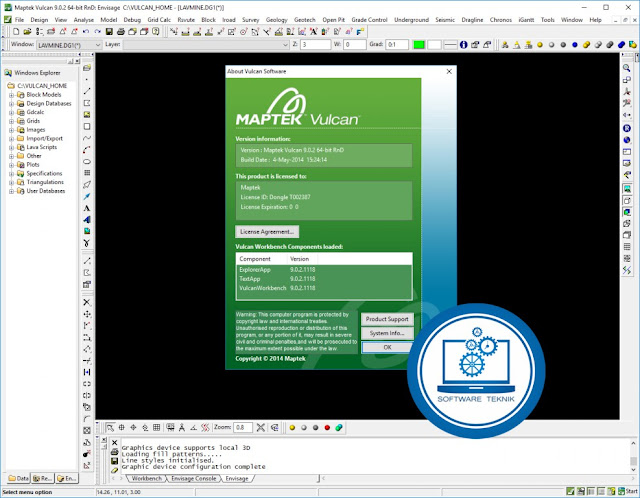640x498 pixels.
Task: Expand the Design Databases tree node
Action: 11,104
